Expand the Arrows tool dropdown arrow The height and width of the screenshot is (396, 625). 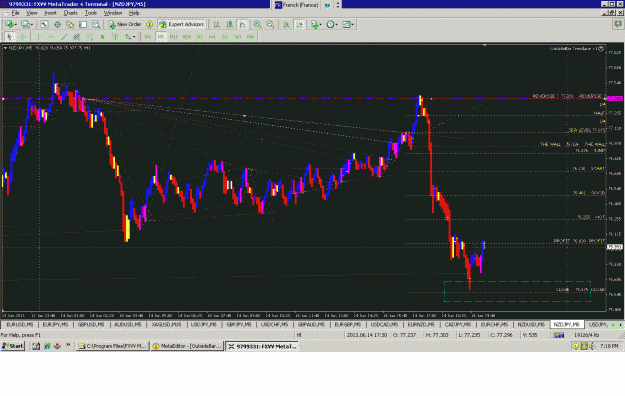coord(134,37)
